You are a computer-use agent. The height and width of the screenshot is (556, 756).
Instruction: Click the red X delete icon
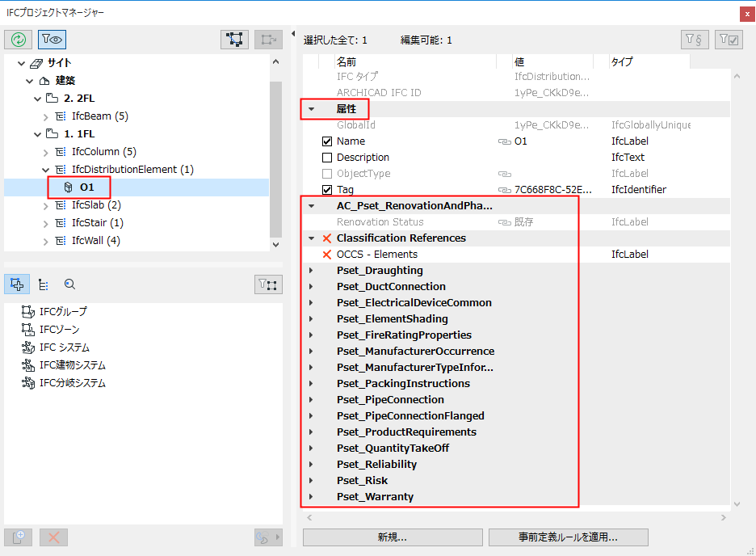[53, 537]
